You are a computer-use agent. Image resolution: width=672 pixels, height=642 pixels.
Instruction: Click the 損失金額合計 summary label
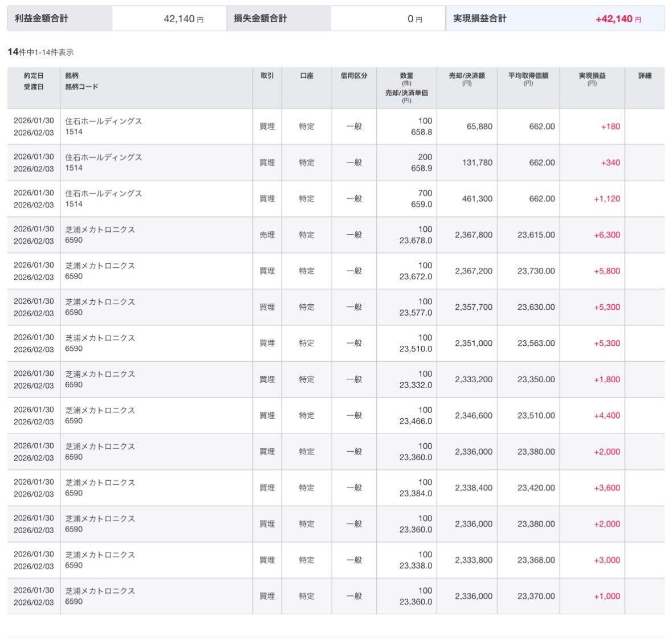click(x=260, y=19)
